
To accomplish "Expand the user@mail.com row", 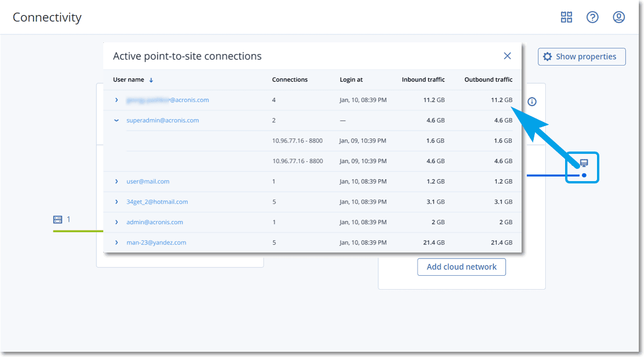I will click(117, 182).
